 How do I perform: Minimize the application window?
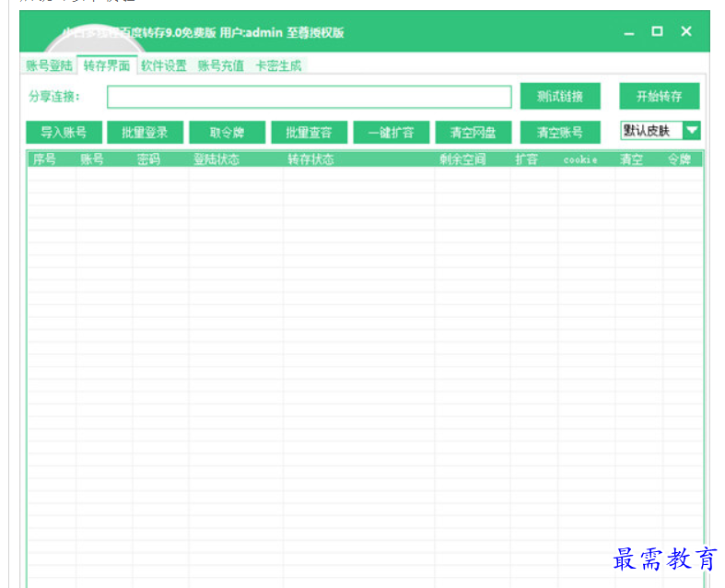pyautogui.click(x=629, y=32)
